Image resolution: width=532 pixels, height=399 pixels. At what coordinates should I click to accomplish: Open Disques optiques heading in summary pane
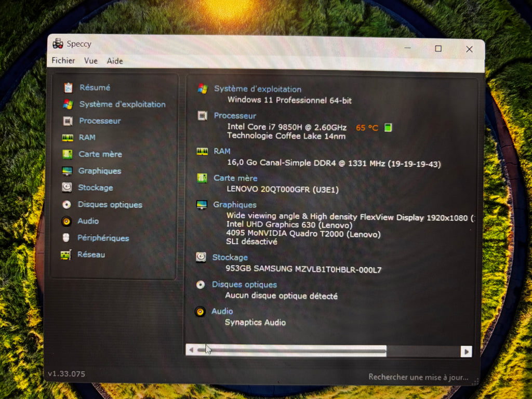[244, 284]
